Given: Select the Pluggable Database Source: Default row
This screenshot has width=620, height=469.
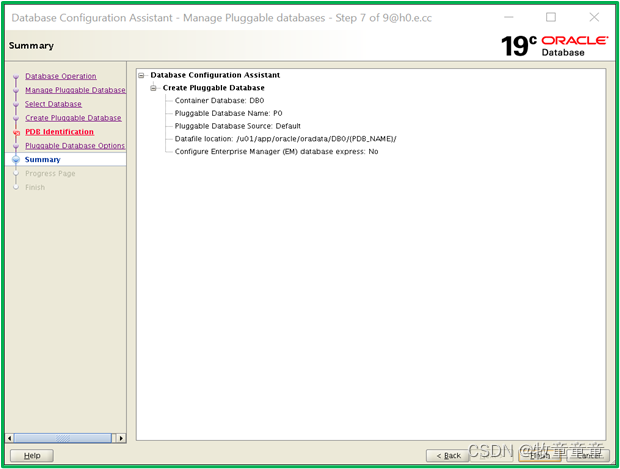Looking at the screenshot, I should coord(237,126).
